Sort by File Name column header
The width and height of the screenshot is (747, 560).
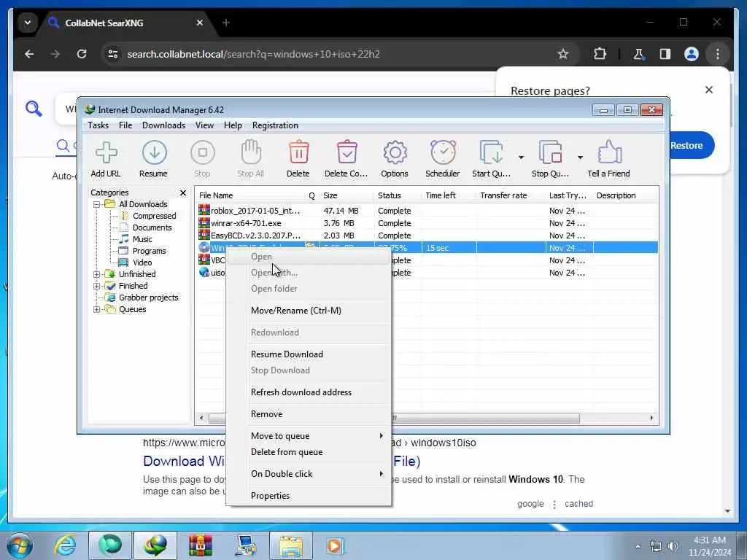point(251,195)
